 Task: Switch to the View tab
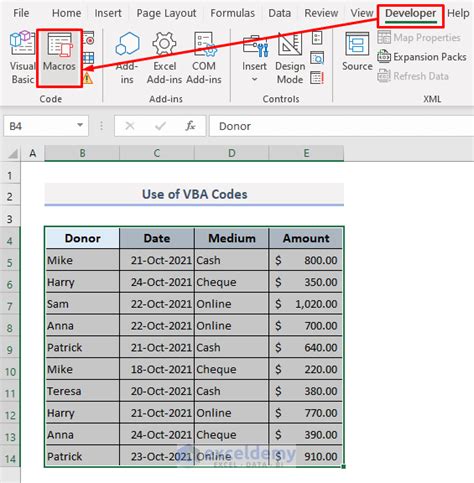pos(362,13)
